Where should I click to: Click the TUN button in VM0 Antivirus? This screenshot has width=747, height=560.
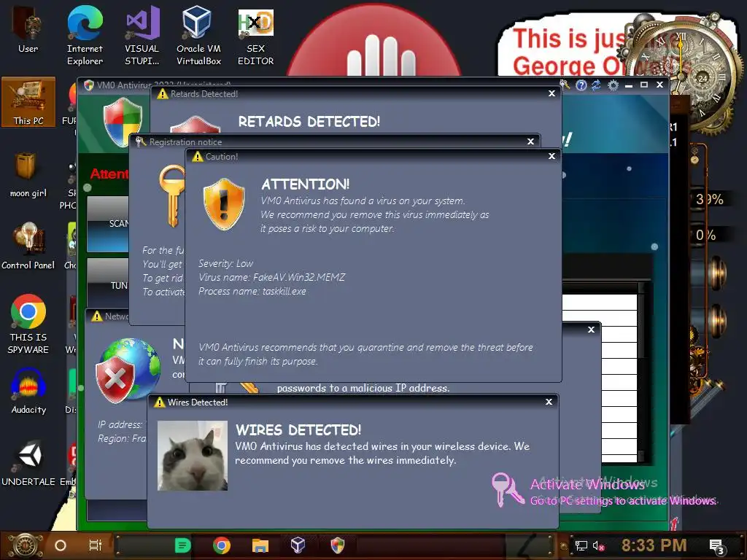coord(108,282)
